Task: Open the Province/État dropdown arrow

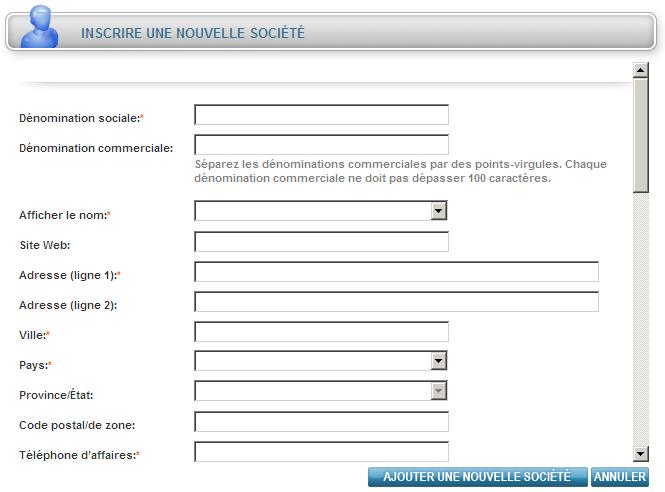Action: pos(439,391)
